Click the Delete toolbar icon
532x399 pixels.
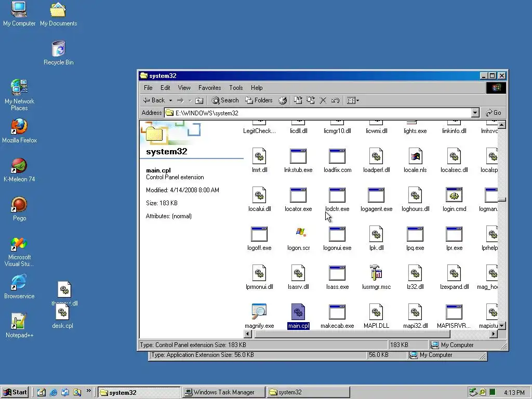click(323, 100)
